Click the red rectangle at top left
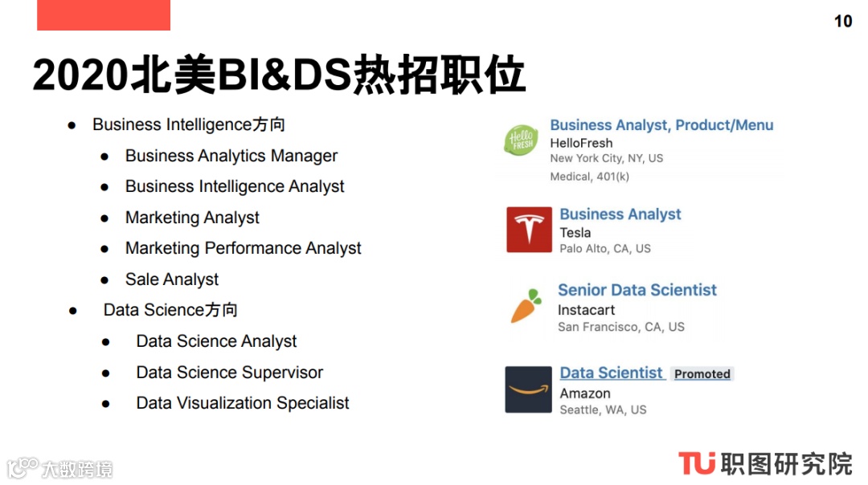Image resolution: width=868 pixels, height=485 pixels. pyautogui.click(x=104, y=15)
